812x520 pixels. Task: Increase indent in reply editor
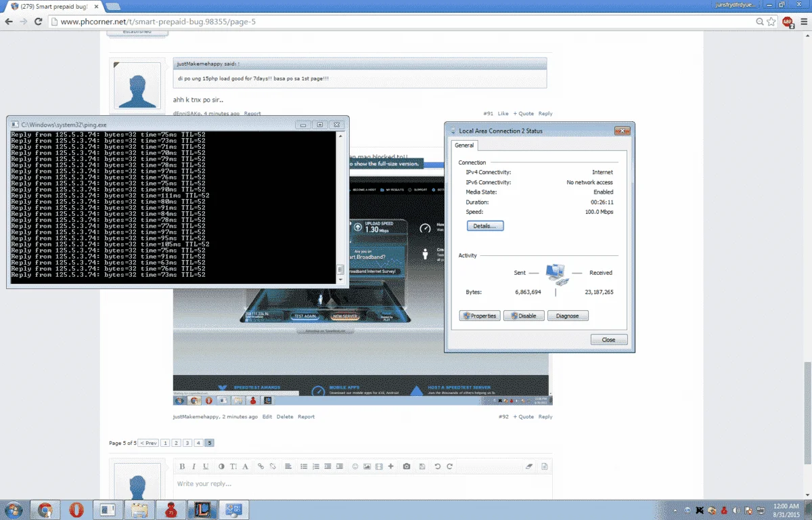click(339, 467)
